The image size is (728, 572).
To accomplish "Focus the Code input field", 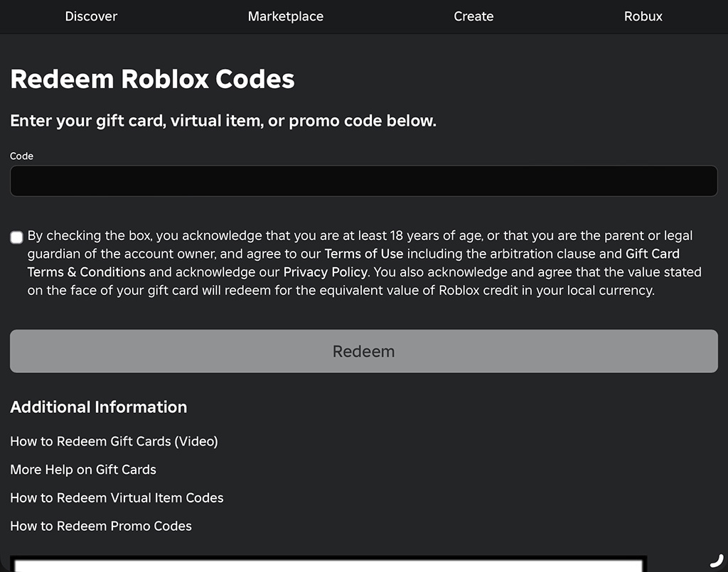I will (x=363, y=181).
